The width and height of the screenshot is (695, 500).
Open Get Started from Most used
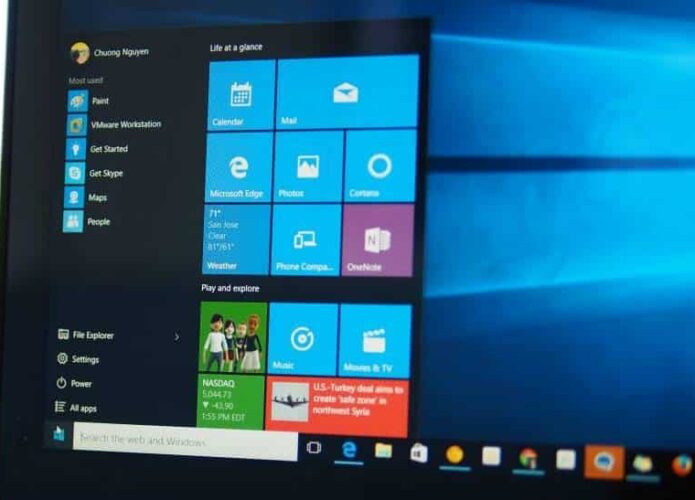(97, 149)
